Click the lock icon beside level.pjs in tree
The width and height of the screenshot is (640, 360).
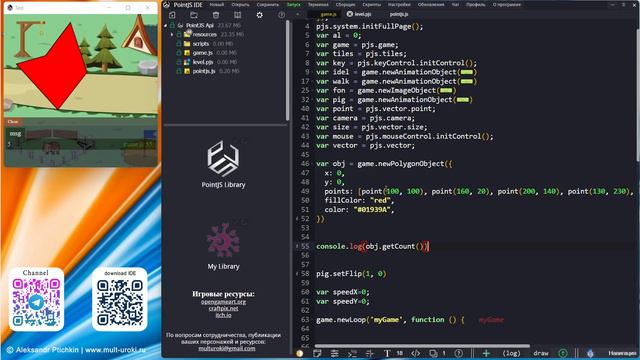[x=179, y=62]
